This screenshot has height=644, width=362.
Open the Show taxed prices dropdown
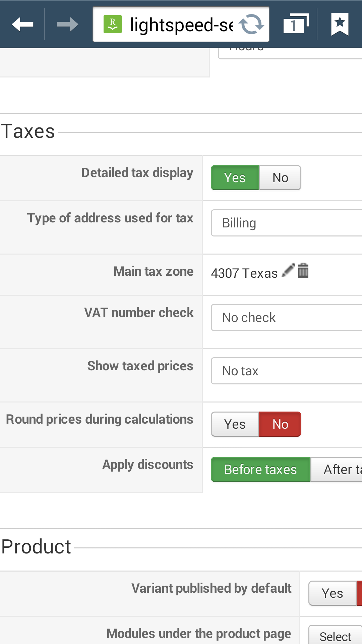coord(287,371)
